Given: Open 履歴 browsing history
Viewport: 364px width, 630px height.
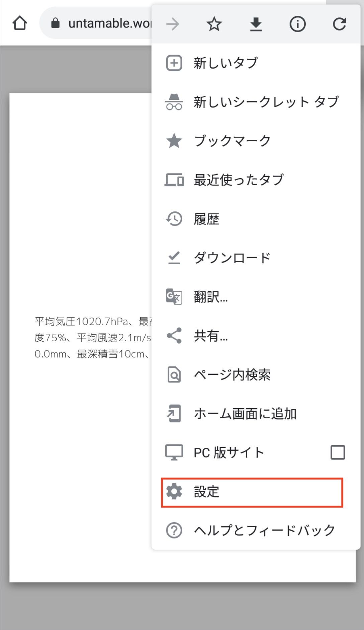Looking at the screenshot, I should 206,219.
